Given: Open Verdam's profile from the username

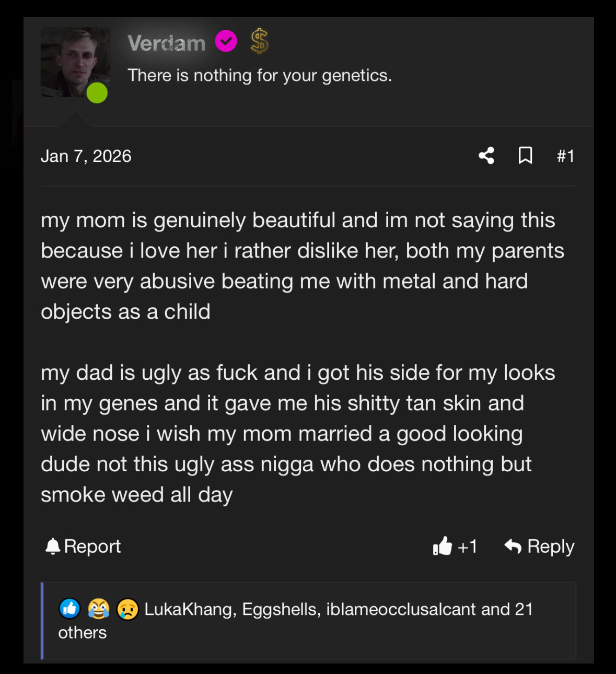Looking at the screenshot, I should point(167,43).
